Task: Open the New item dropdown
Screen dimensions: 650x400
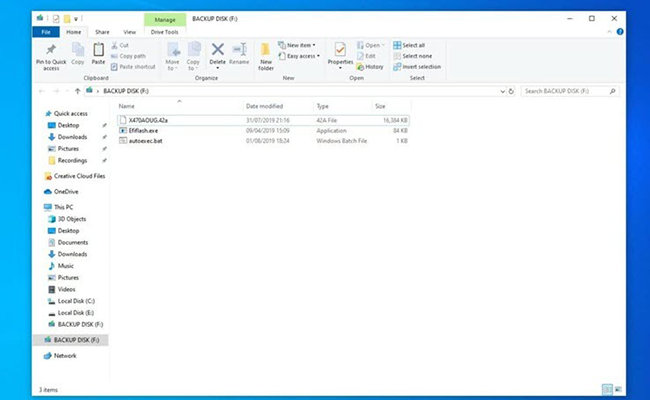Action: [297, 45]
